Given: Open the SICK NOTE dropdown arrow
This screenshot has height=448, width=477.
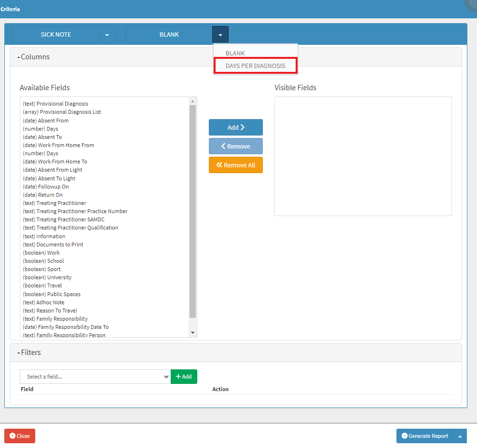Looking at the screenshot, I should click(107, 35).
